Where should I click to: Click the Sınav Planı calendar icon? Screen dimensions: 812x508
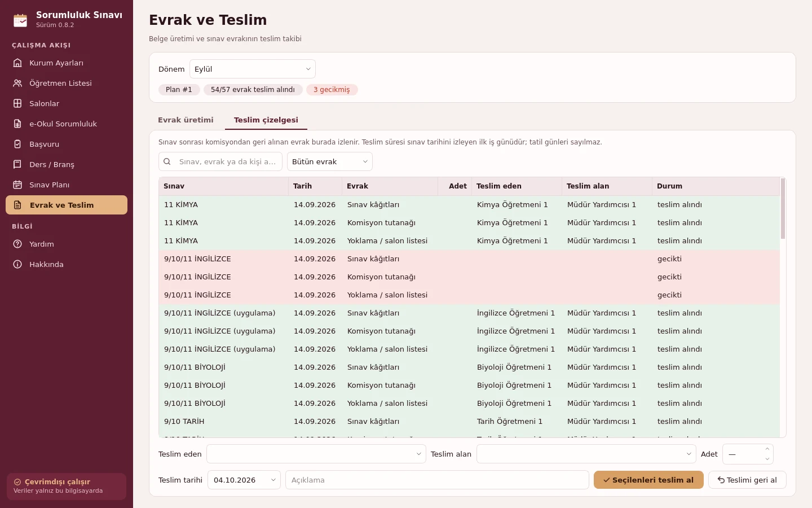17,185
